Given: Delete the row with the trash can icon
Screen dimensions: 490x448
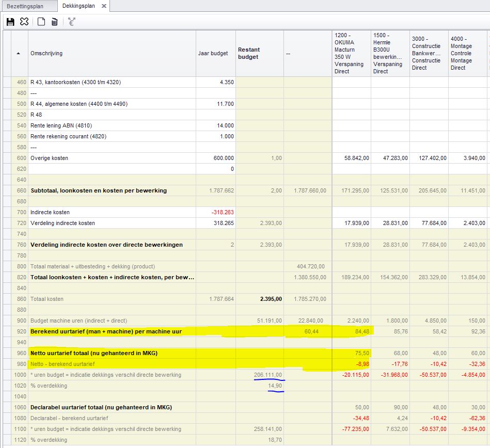Looking at the screenshot, I should point(54,22).
